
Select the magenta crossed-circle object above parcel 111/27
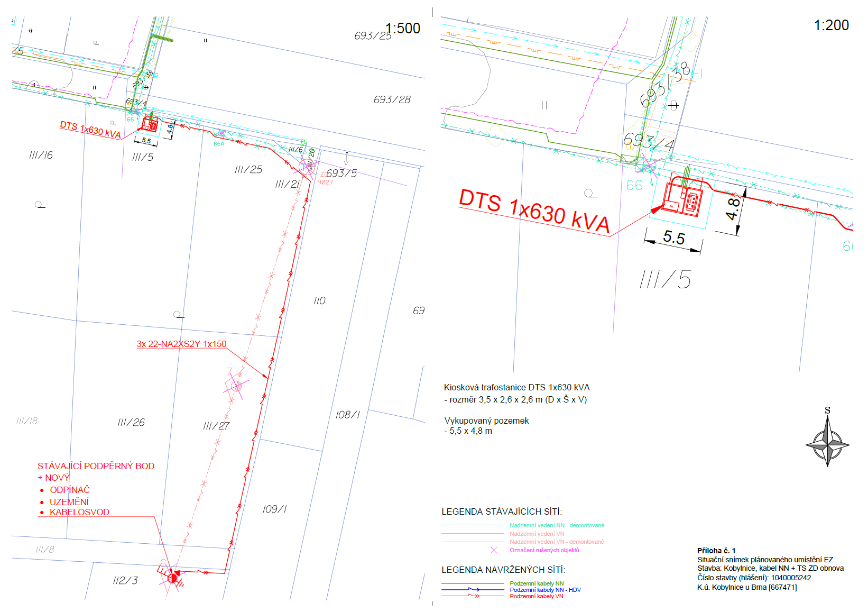coord(236,386)
